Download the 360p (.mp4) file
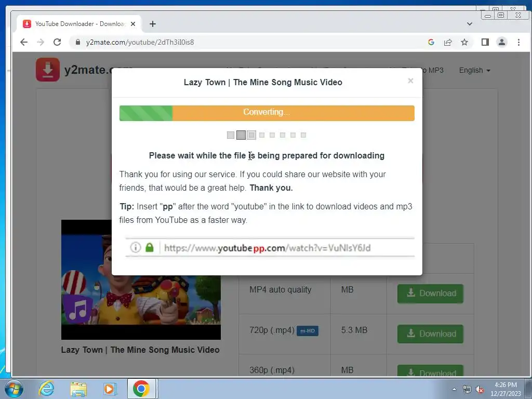The width and height of the screenshot is (532, 399). (430, 371)
